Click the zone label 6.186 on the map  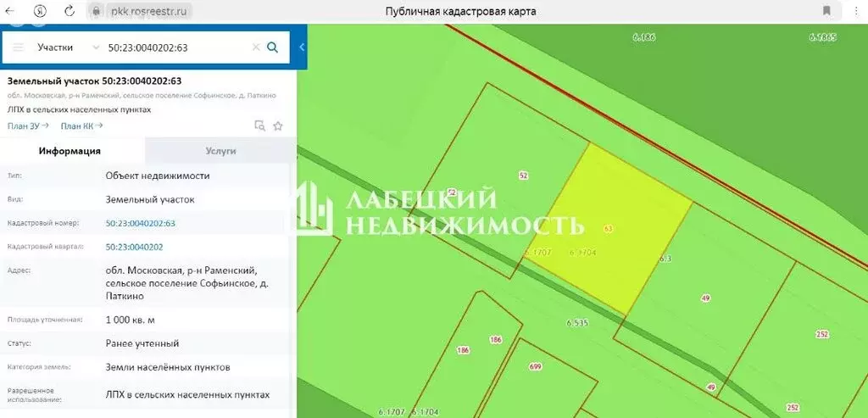644,37
